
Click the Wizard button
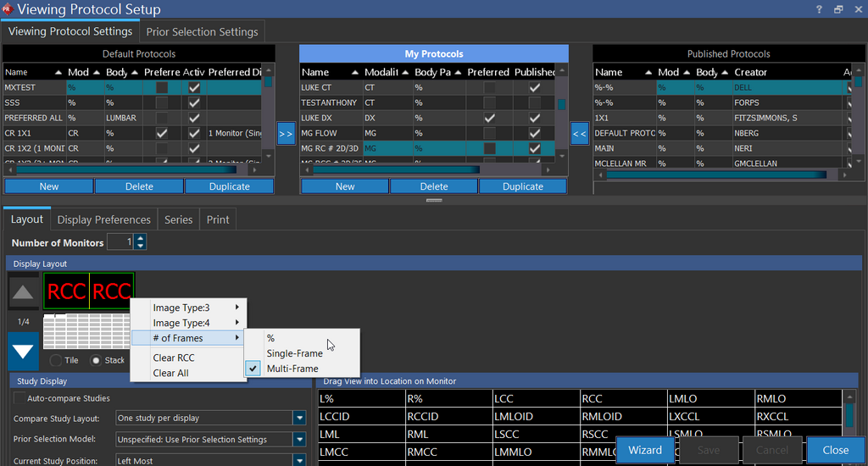click(x=645, y=450)
